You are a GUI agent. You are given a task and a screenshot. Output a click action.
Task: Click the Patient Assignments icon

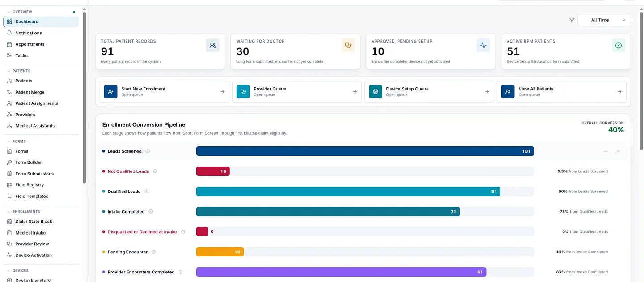9,103
